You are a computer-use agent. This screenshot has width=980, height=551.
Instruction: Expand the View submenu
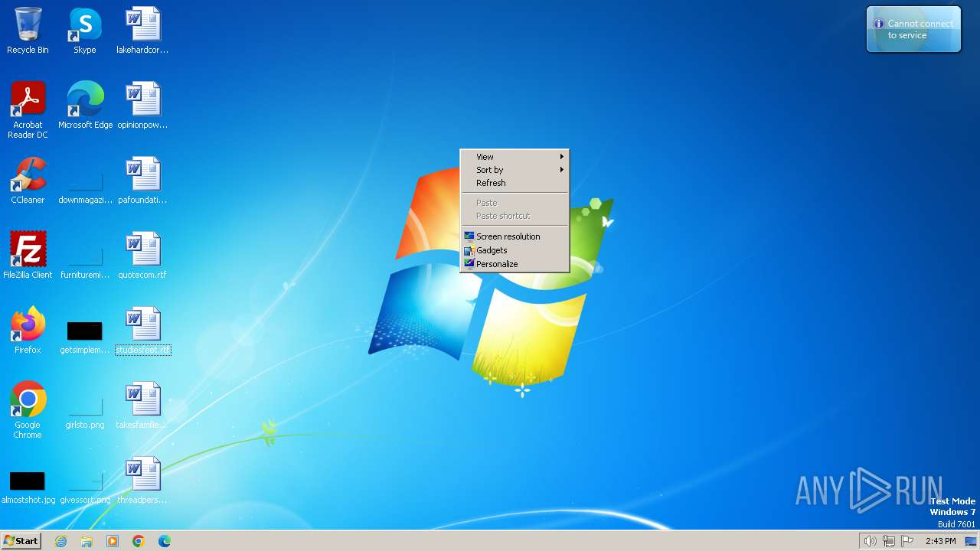coord(514,157)
